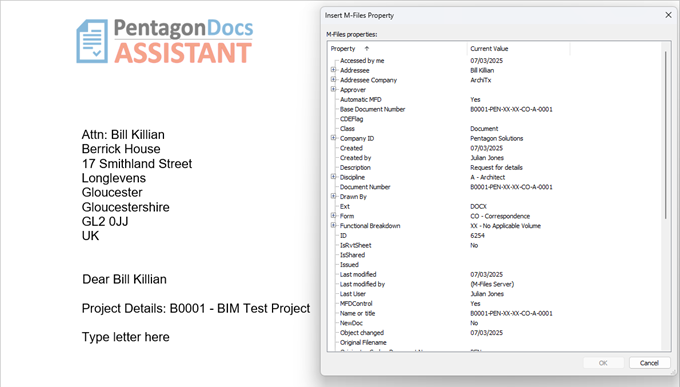Expand the Functional Breakdown property node
The height and width of the screenshot is (387, 680).
333,225
